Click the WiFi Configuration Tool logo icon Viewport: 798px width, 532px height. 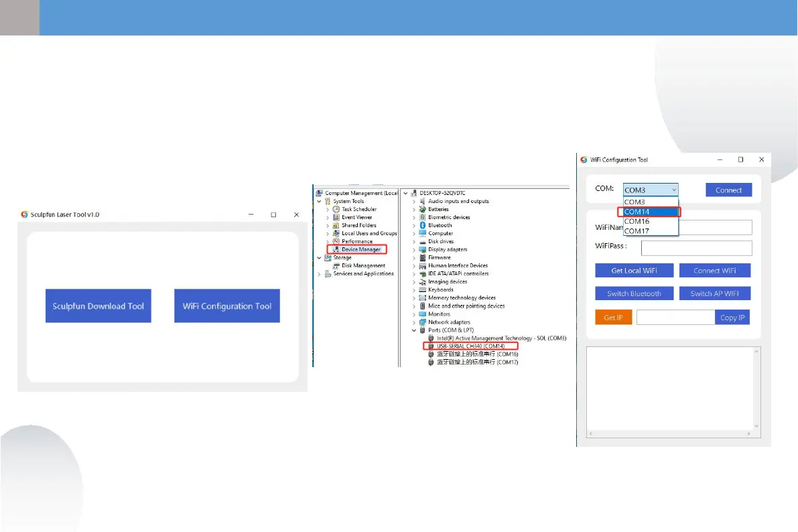click(584, 160)
